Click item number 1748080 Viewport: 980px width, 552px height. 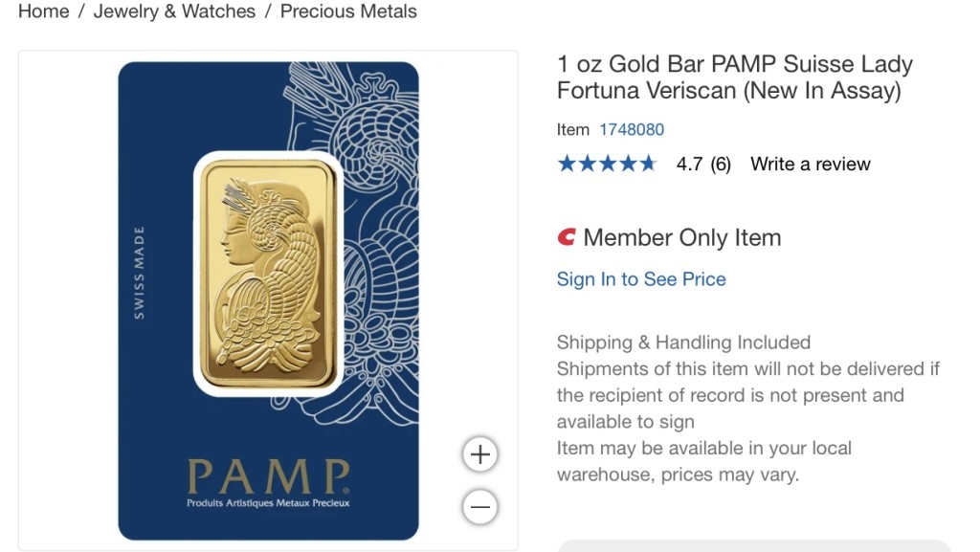631,129
